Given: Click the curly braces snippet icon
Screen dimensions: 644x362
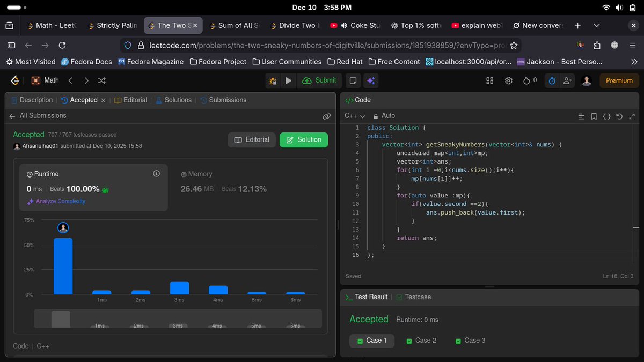Looking at the screenshot, I should pos(606,116).
